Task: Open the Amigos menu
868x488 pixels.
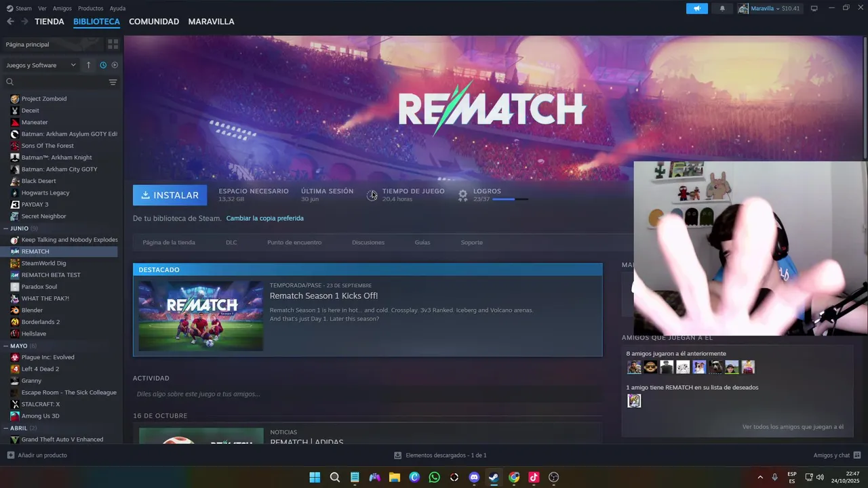Action: click(62, 8)
